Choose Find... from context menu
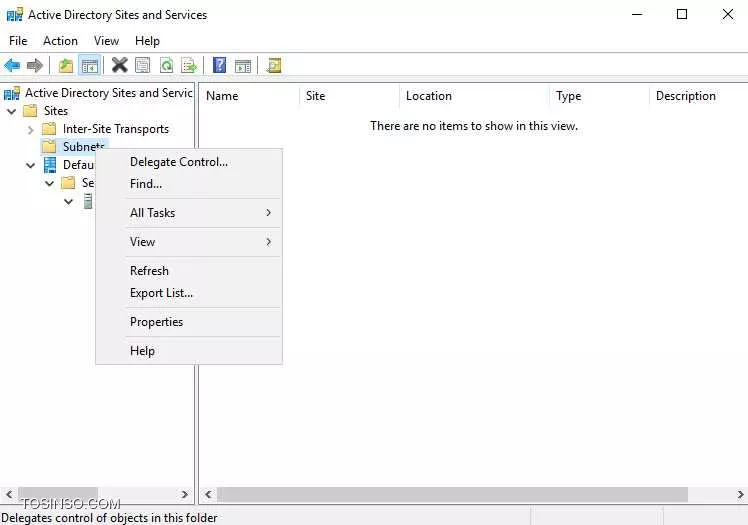The height and width of the screenshot is (525, 748). point(189,184)
